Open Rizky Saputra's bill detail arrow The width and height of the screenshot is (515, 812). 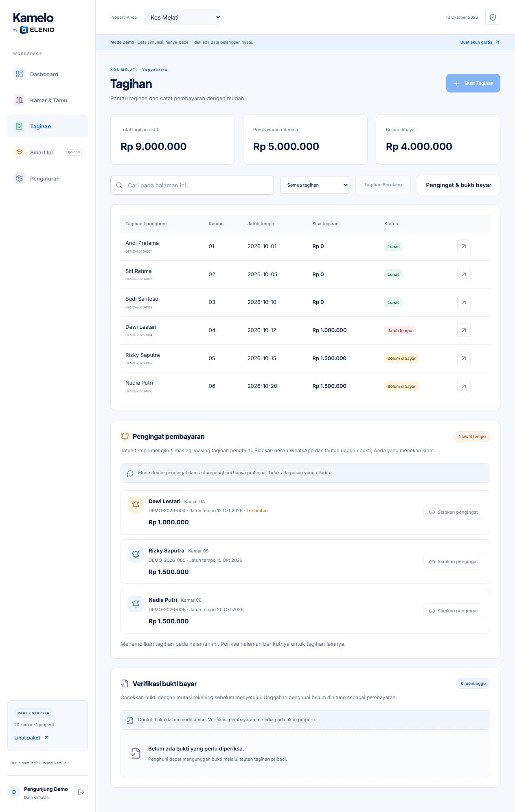click(464, 359)
